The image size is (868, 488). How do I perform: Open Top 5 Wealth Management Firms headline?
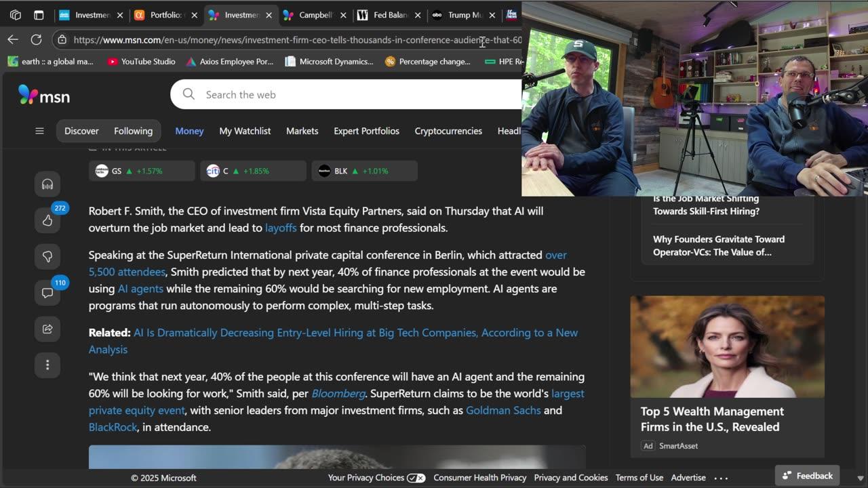(712, 419)
